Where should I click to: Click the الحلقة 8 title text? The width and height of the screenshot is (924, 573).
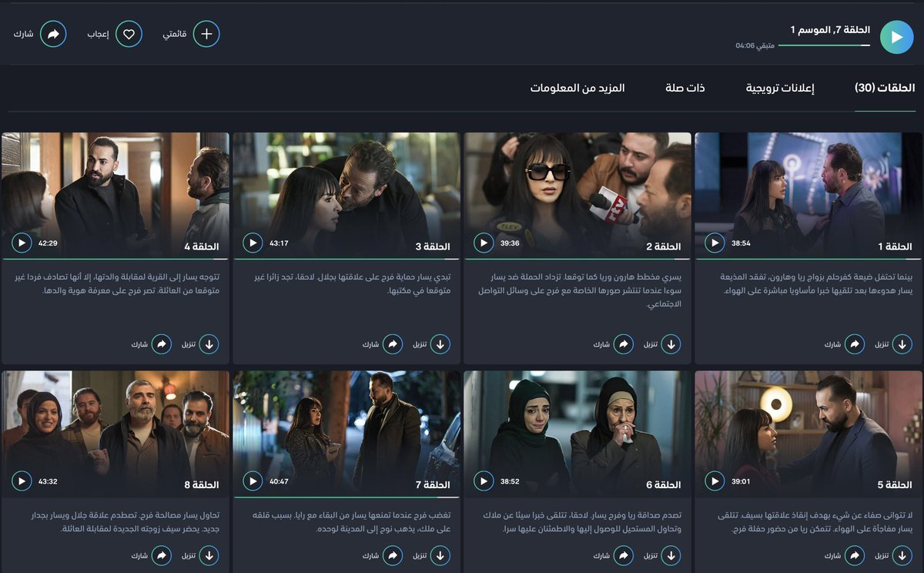pyautogui.click(x=202, y=485)
